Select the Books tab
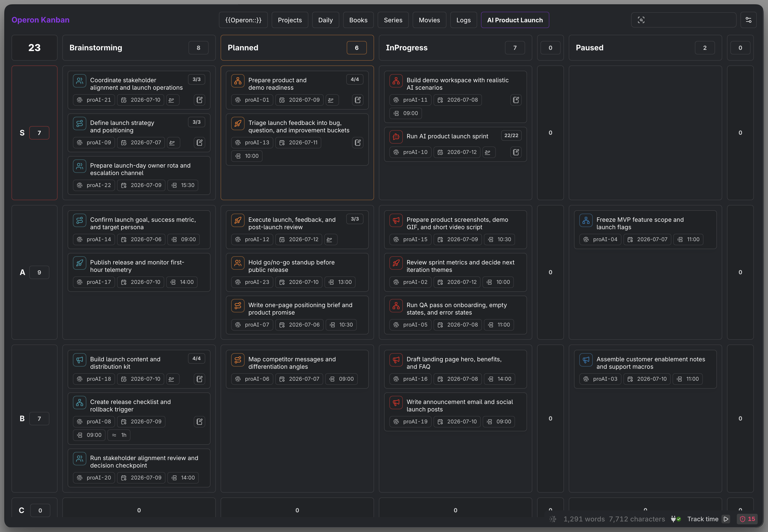 click(x=358, y=20)
